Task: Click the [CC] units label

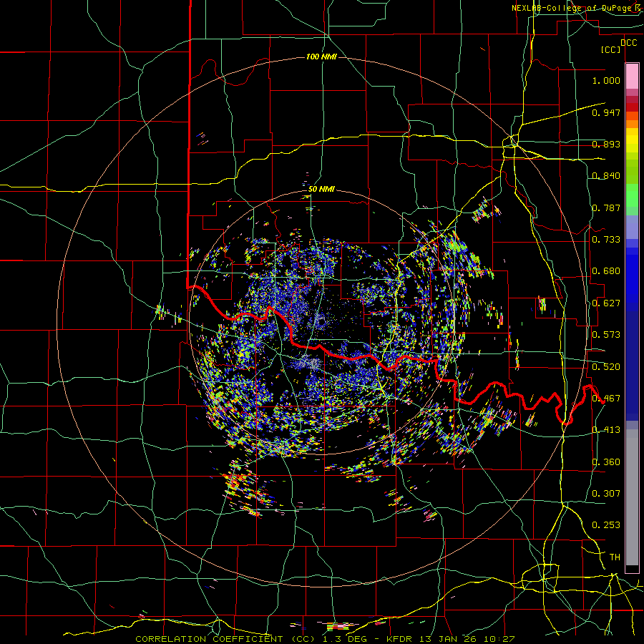Action: click(x=611, y=50)
